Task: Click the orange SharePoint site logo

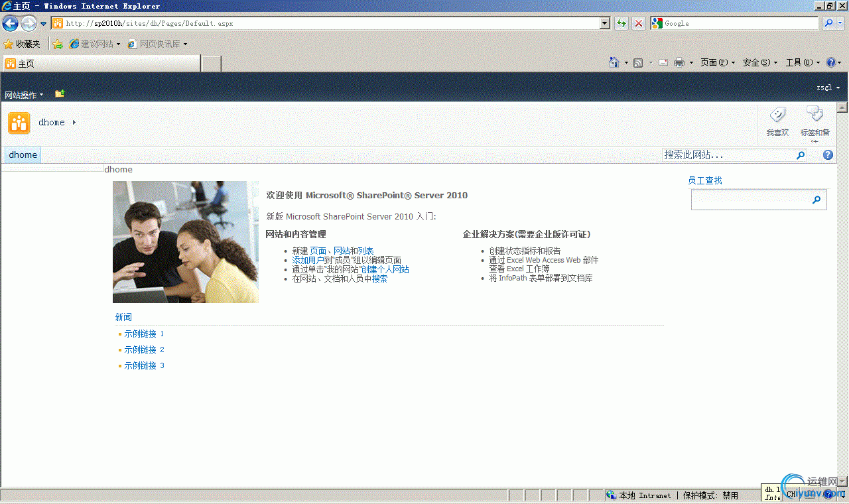Action: [19, 123]
